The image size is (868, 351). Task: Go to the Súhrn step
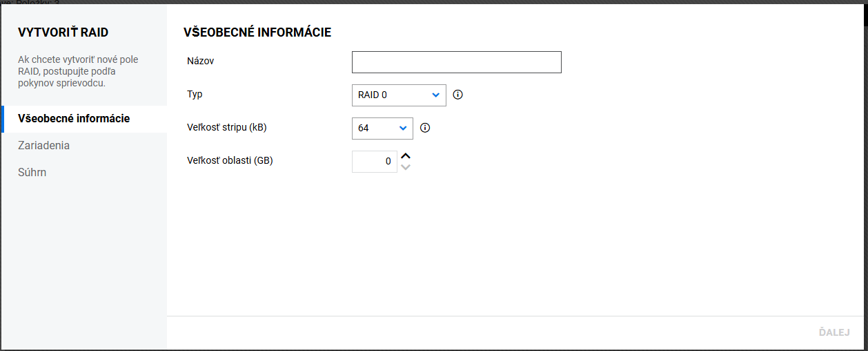point(32,172)
